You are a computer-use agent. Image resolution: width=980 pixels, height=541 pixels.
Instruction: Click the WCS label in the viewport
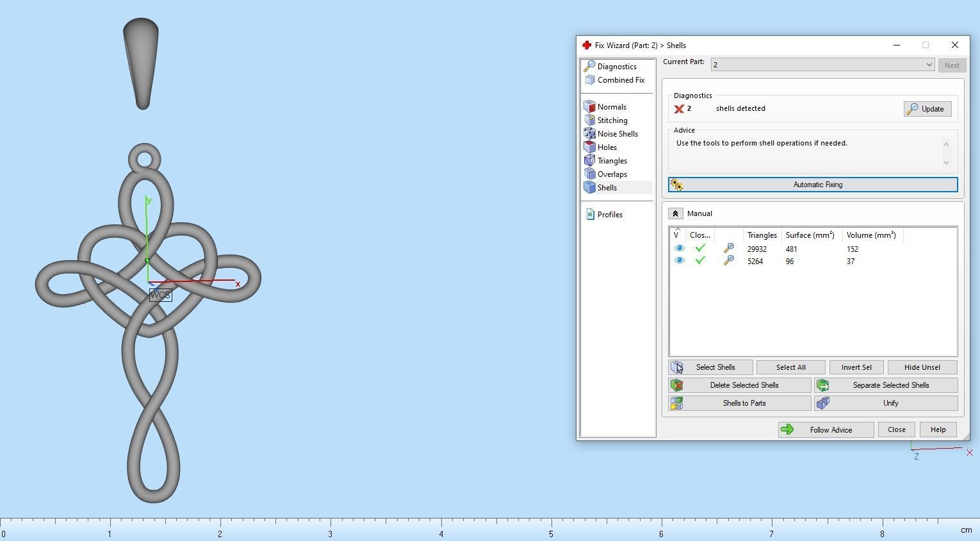[x=160, y=295]
